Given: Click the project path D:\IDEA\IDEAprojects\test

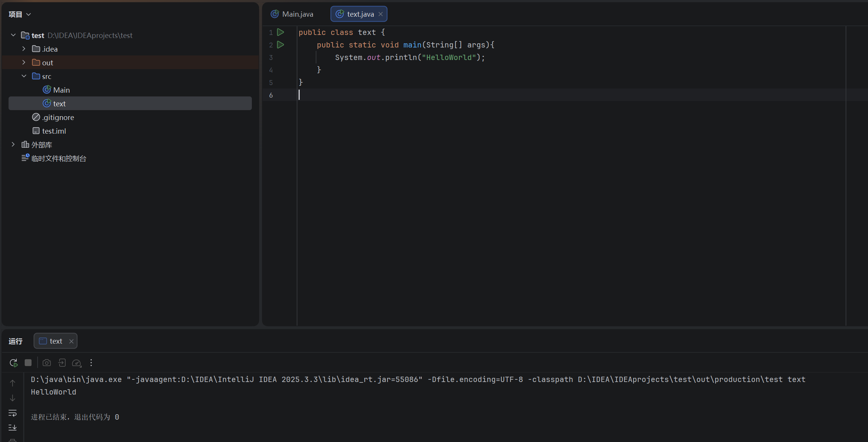Looking at the screenshot, I should [x=90, y=35].
